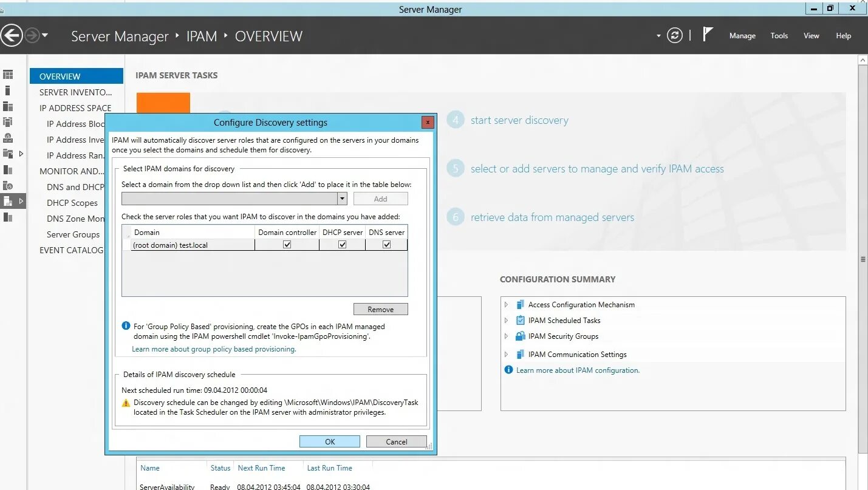The height and width of the screenshot is (490, 868).
Task: Open Server Groups page
Action: pos(73,234)
